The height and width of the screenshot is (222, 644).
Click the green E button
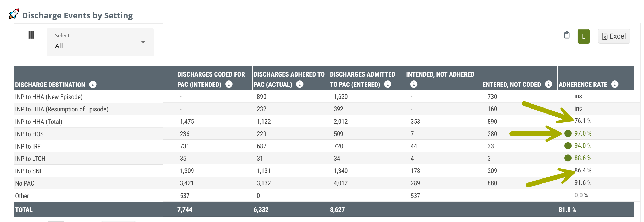(583, 36)
